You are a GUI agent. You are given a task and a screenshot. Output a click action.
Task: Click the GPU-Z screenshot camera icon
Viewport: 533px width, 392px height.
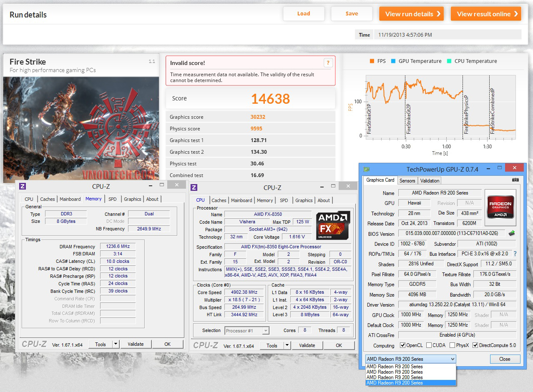click(515, 180)
